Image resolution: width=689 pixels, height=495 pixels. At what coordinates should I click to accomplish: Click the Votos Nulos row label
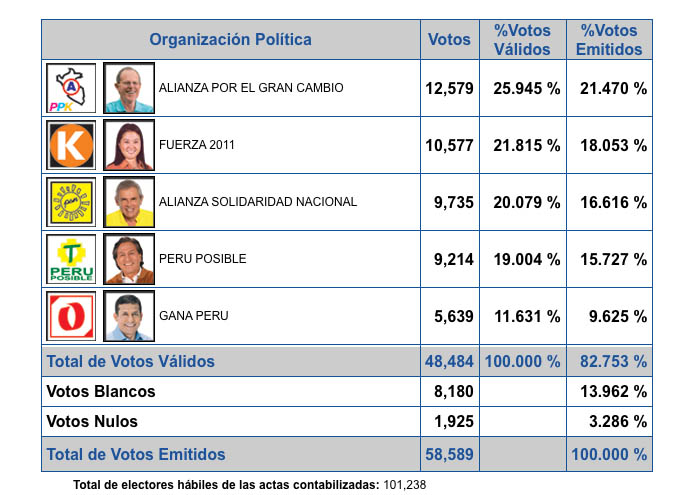tap(93, 421)
